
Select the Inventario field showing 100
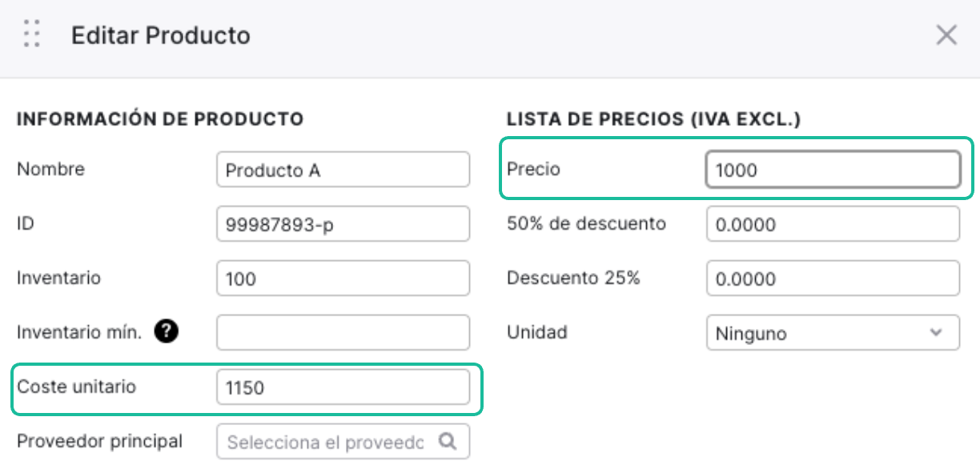pos(343,279)
